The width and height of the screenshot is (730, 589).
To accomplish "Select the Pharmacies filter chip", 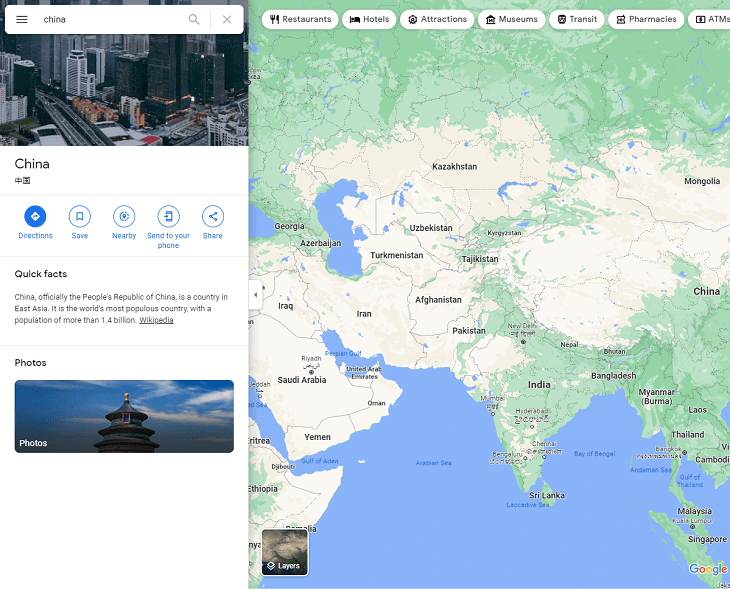I will pyautogui.click(x=646, y=20).
